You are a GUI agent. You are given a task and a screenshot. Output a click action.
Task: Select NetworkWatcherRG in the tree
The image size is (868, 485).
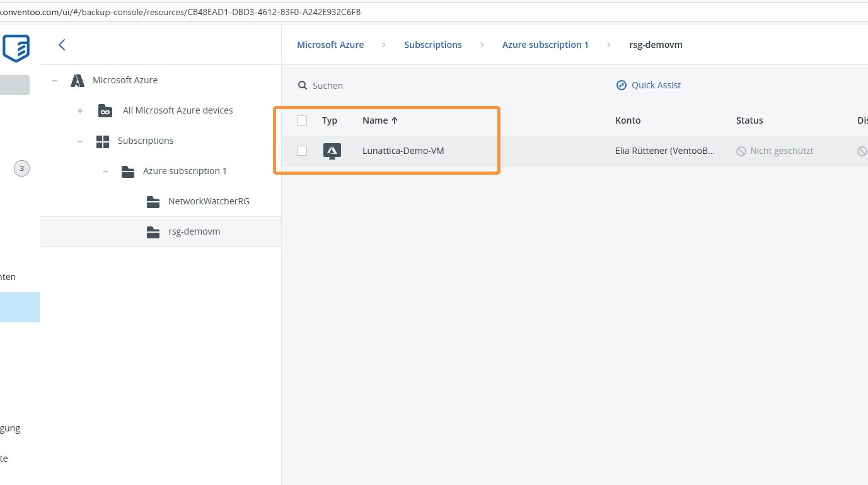(209, 201)
